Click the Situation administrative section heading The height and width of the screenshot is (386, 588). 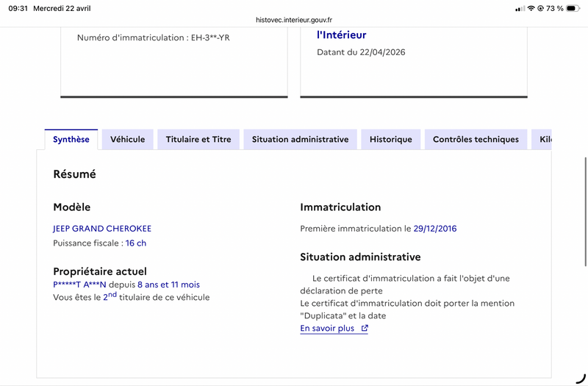(x=360, y=257)
